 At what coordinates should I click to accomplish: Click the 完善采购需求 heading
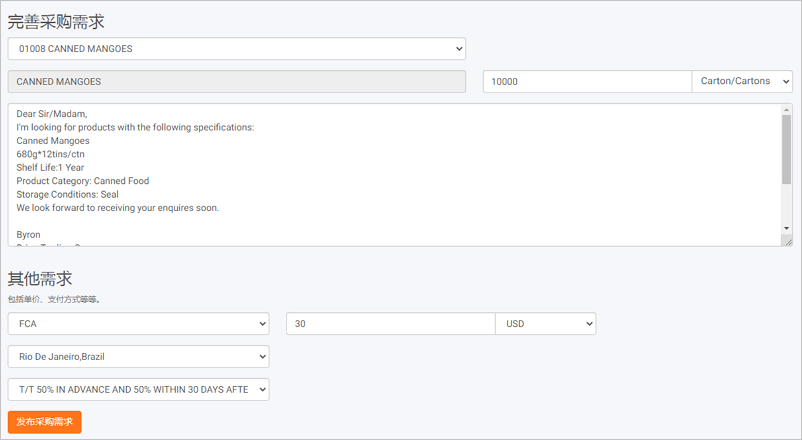pyautogui.click(x=56, y=21)
